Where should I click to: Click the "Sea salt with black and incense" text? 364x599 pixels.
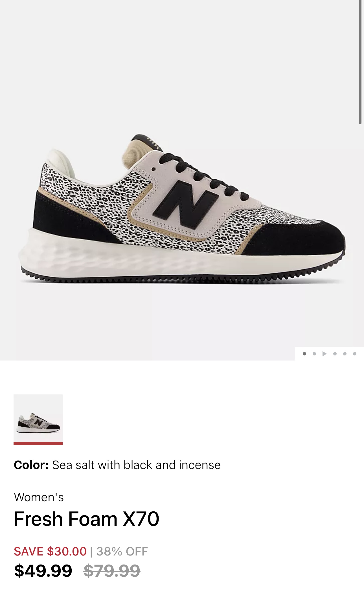(x=136, y=465)
